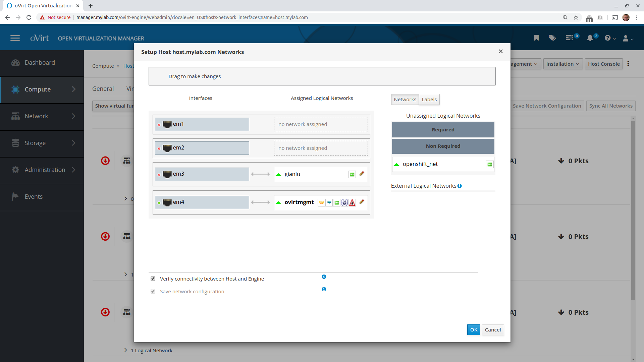This screenshot has width=644, height=362.
Task: Click the VM network icon on gianlu
Action: point(352,174)
